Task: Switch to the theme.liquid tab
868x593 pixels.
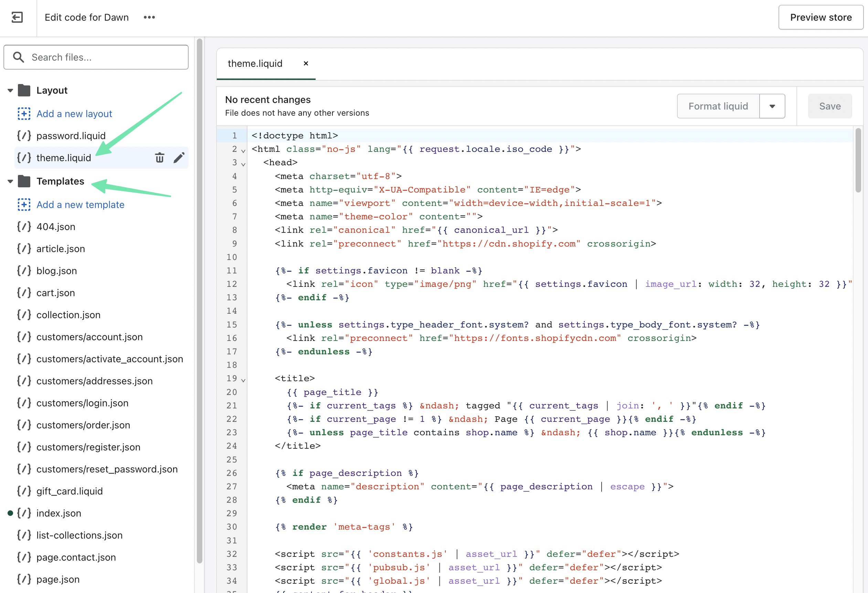Action: (x=255, y=63)
